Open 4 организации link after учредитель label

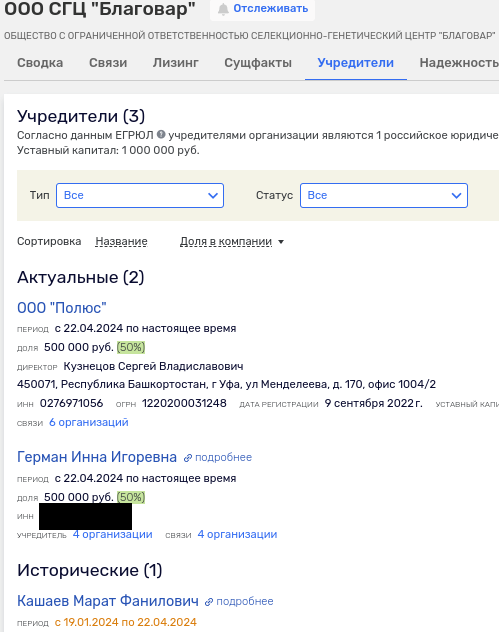[x=112, y=534]
